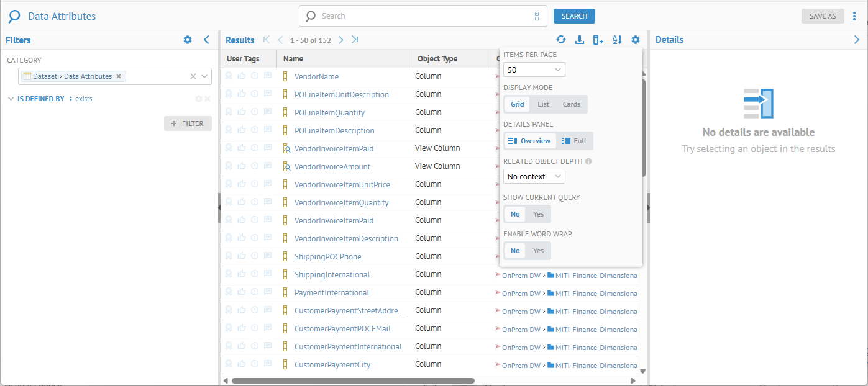Go to the next results page
This screenshot has width=868, height=386.
click(x=341, y=40)
